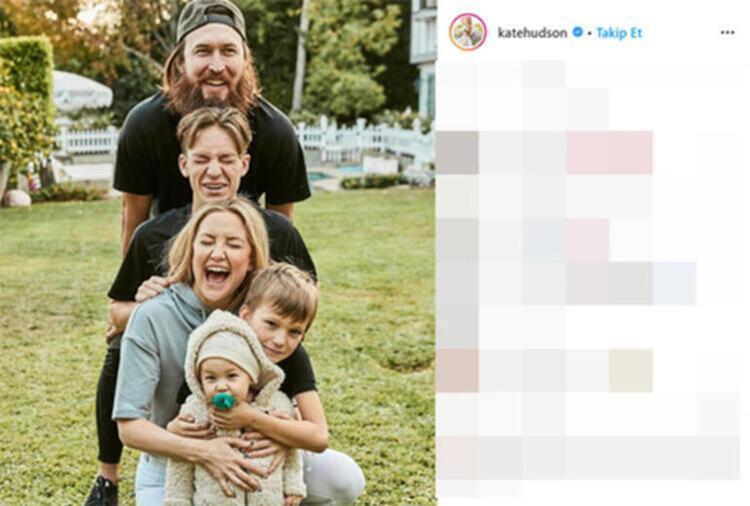Click the woman's gray hoodie sleeve

(136, 368)
